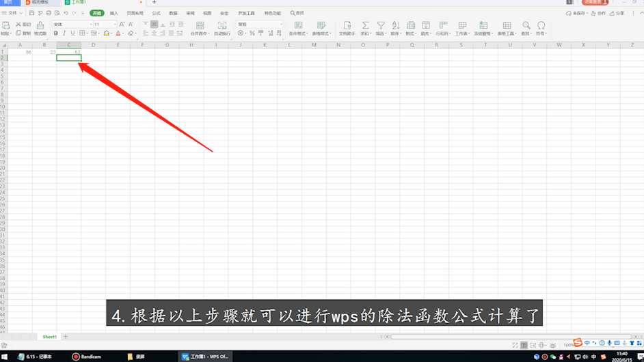Click the Sort A-Z icon

(396, 25)
